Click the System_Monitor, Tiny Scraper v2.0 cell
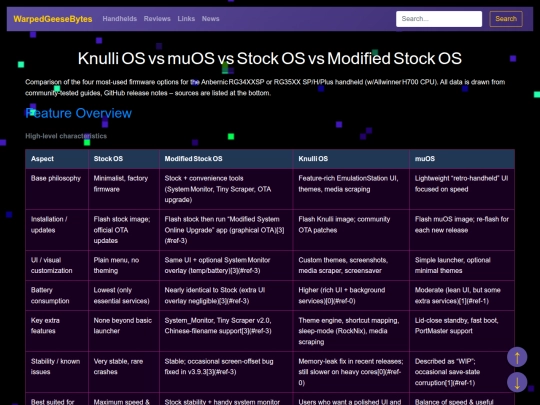The image size is (540, 405). pyautogui.click(x=226, y=331)
